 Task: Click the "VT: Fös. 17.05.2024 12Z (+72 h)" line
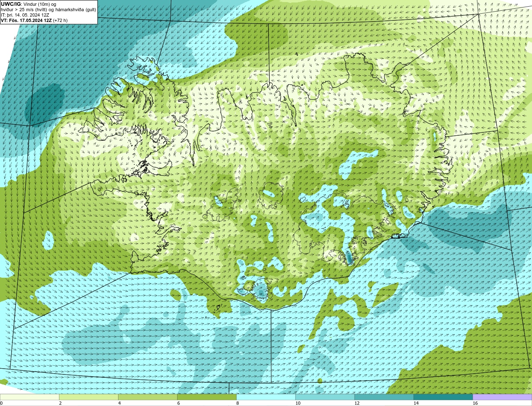click(34, 20)
